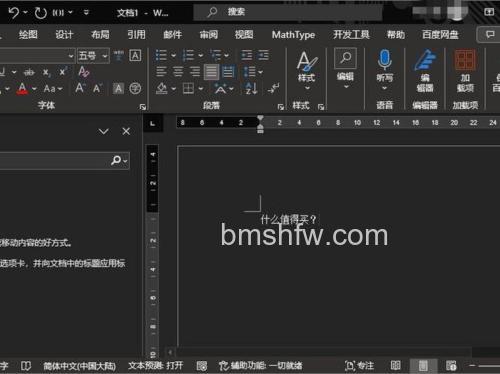
Task: Open text effects and typography
Action: point(83,72)
